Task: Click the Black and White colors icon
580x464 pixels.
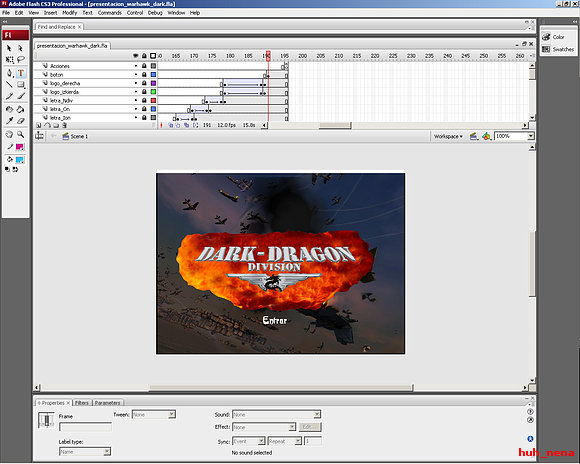Action: point(7,169)
